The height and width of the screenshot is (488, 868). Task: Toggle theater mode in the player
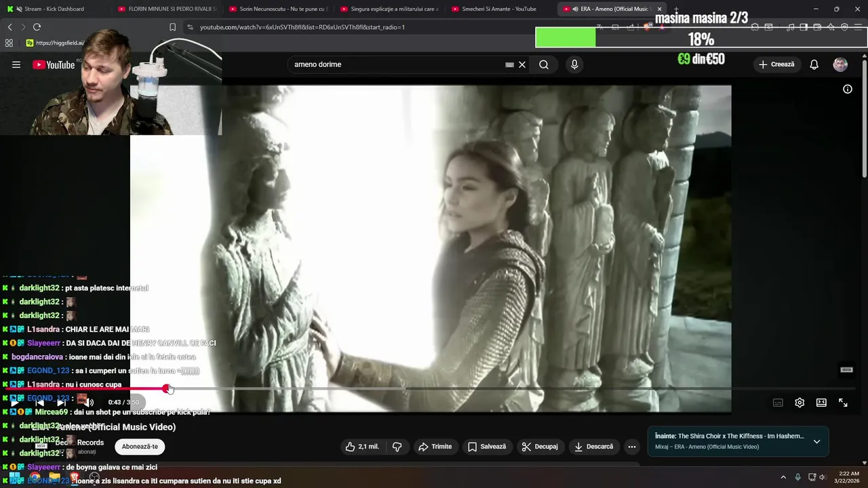[x=821, y=403]
